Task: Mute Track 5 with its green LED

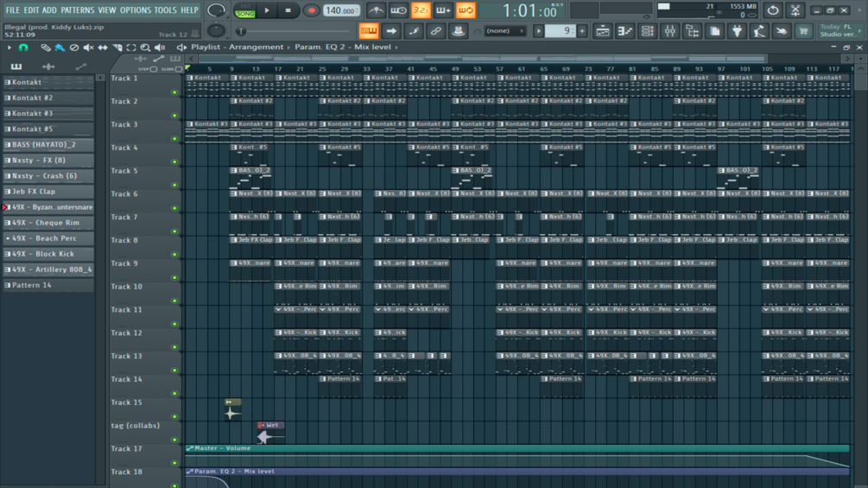Action: tap(175, 185)
